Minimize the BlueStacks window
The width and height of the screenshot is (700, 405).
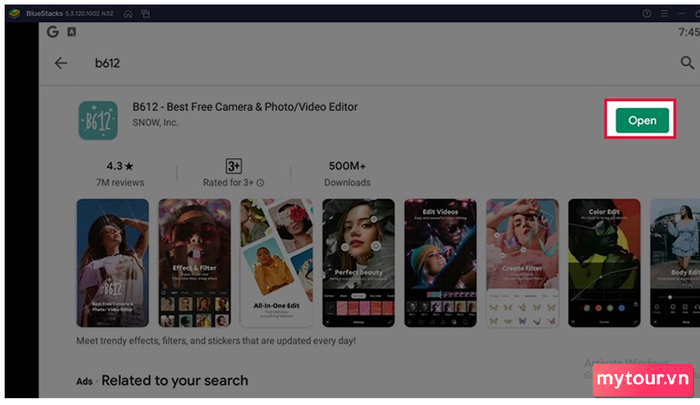tap(681, 13)
